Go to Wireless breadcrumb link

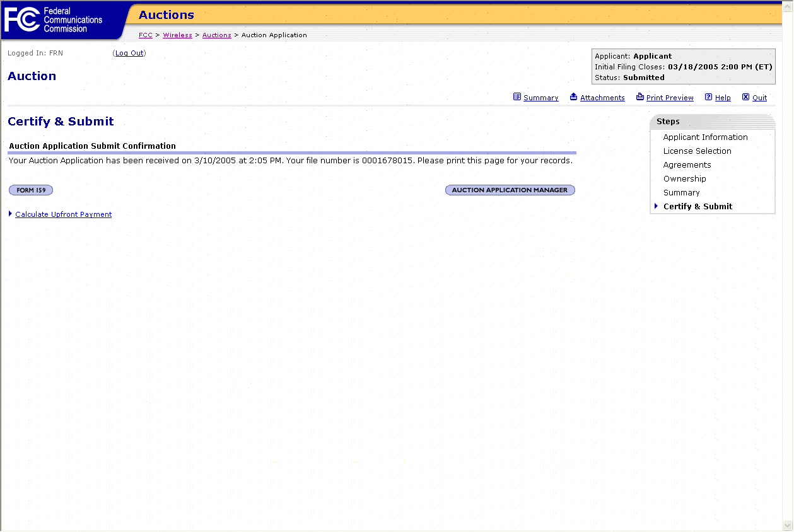click(x=177, y=35)
